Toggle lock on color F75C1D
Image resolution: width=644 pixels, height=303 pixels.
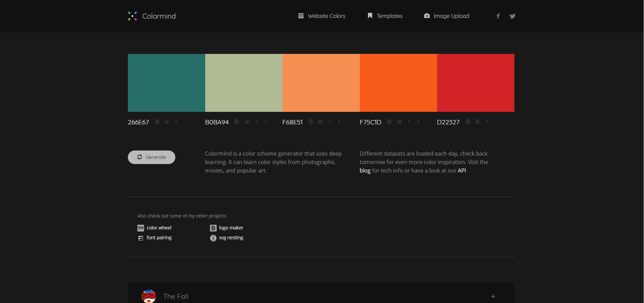[389, 121]
